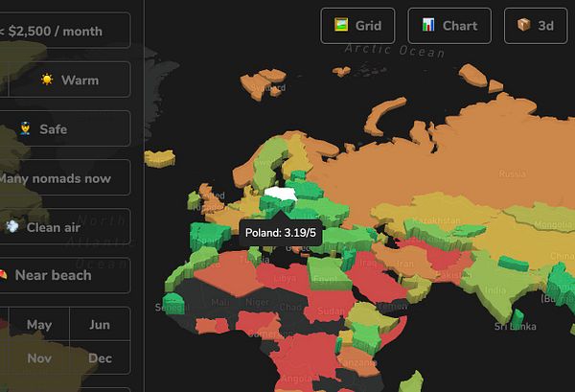Click the Grid view picture icon
The width and height of the screenshot is (575, 392).
coord(341,25)
